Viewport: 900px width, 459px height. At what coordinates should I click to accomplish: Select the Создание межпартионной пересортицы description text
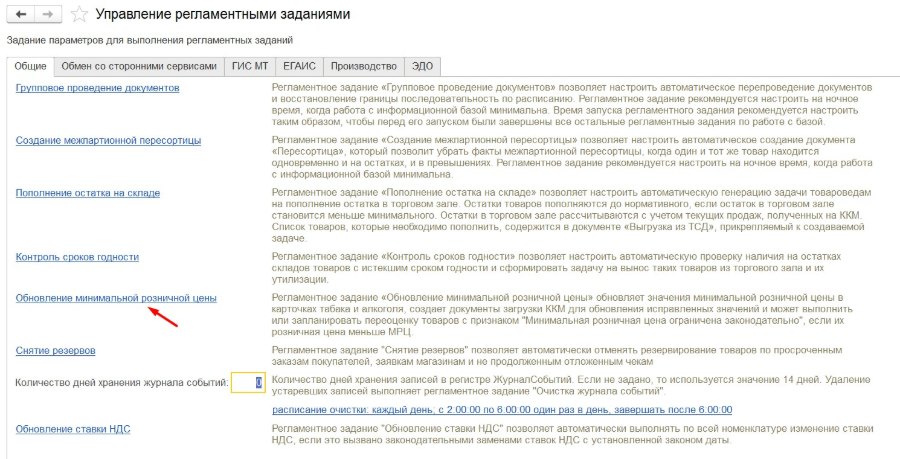pos(572,157)
